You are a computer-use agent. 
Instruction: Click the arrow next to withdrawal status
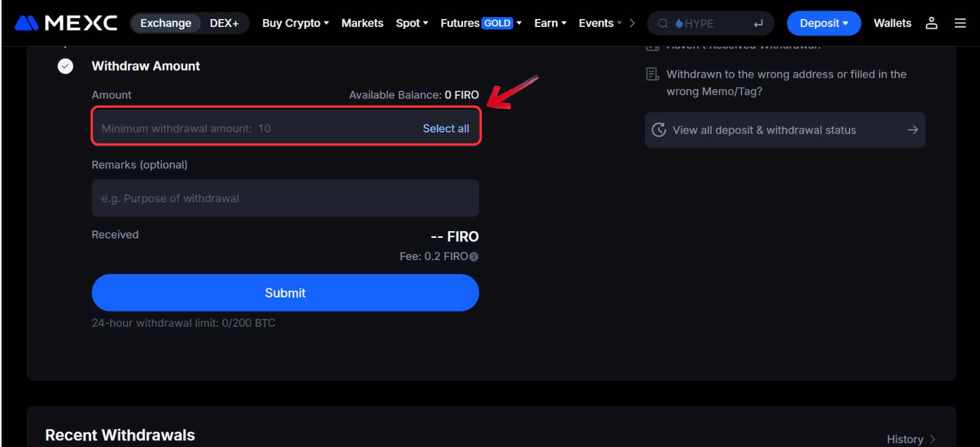(913, 130)
